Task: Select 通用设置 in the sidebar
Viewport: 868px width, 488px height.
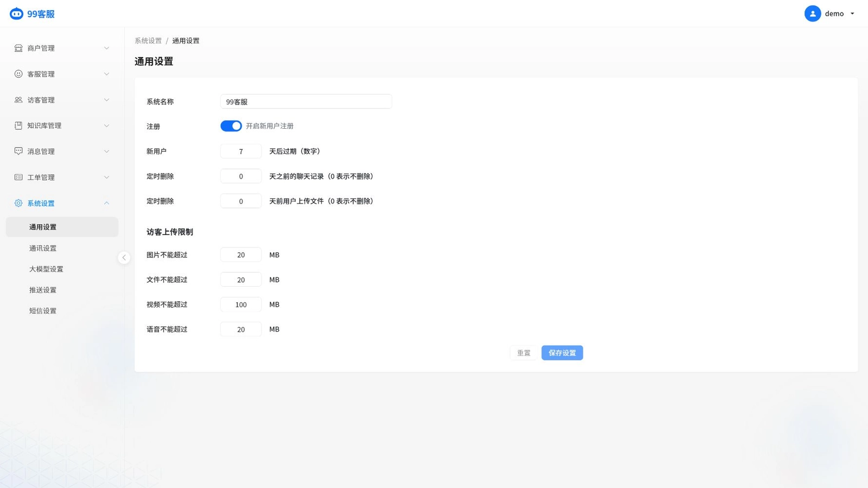Action: point(62,227)
